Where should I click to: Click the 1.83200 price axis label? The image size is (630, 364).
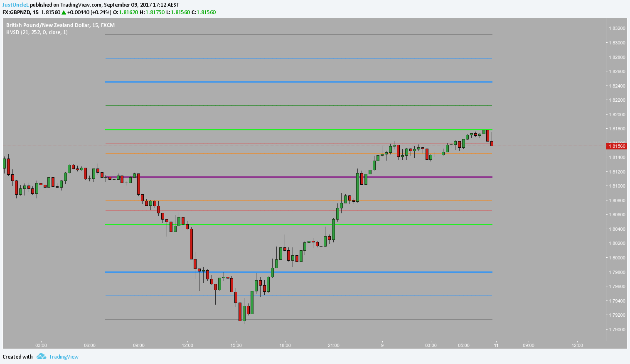click(x=617, y=28)
